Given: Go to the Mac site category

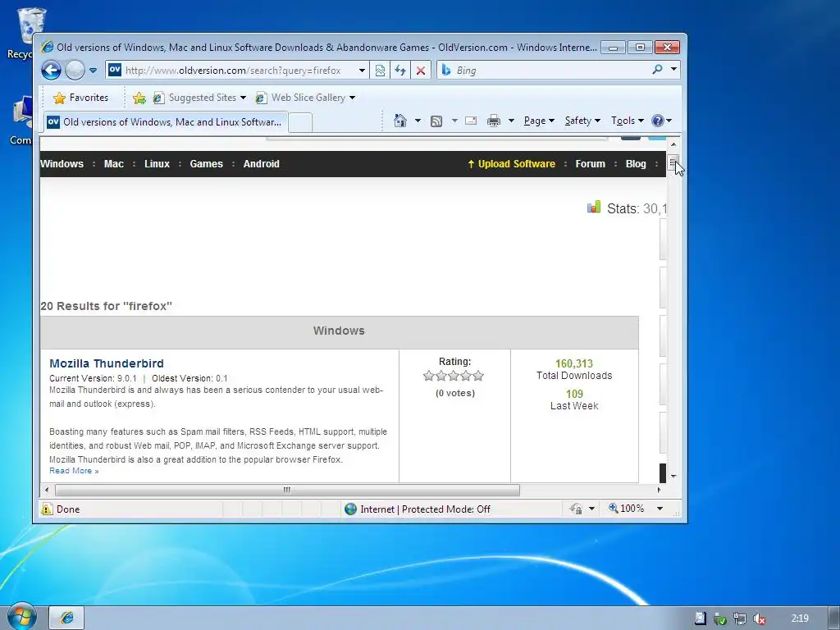Looking at the screenshot, I should point(113,164).
